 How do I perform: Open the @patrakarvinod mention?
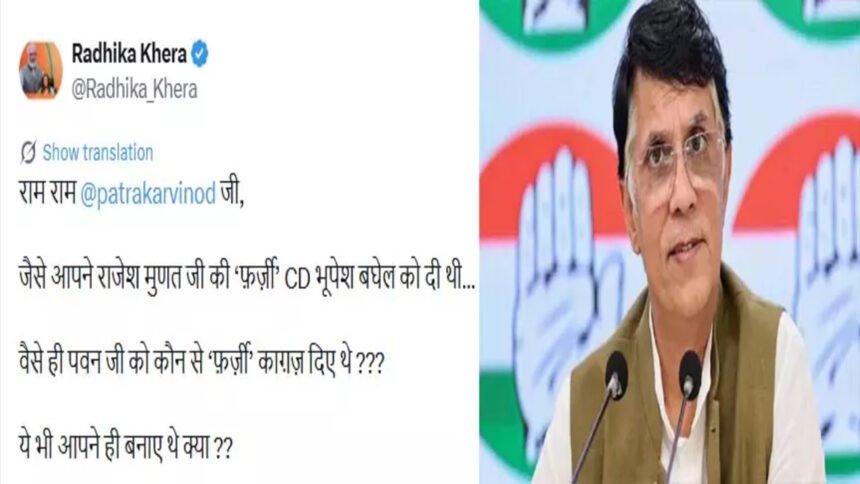click(x=148, y=196)
